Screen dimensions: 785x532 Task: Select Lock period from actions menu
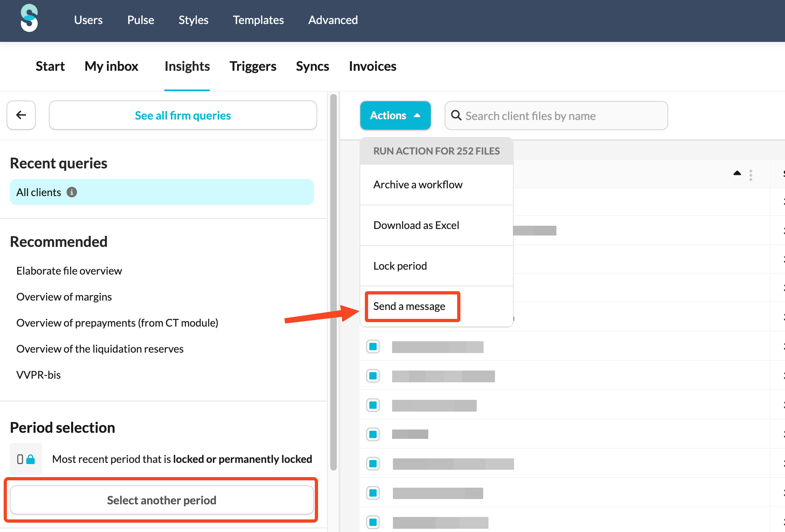click(x=400, y=266)
